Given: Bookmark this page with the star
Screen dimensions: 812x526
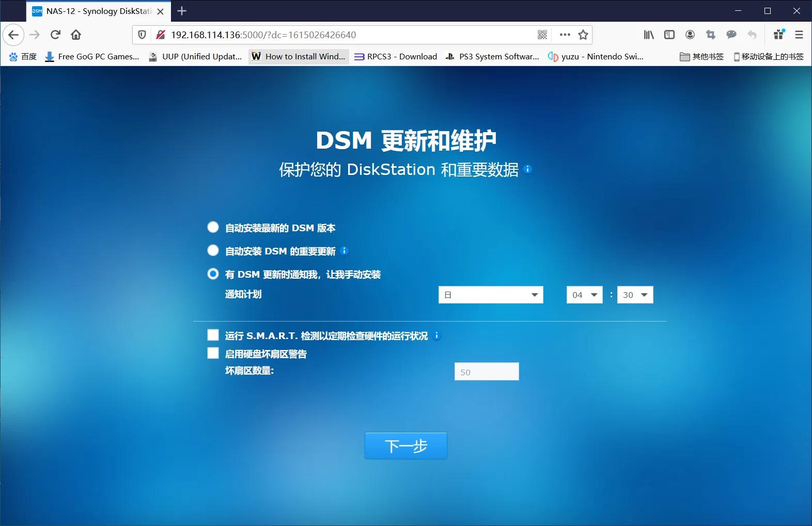Looking at the screenshot, I should pos(583,35).
